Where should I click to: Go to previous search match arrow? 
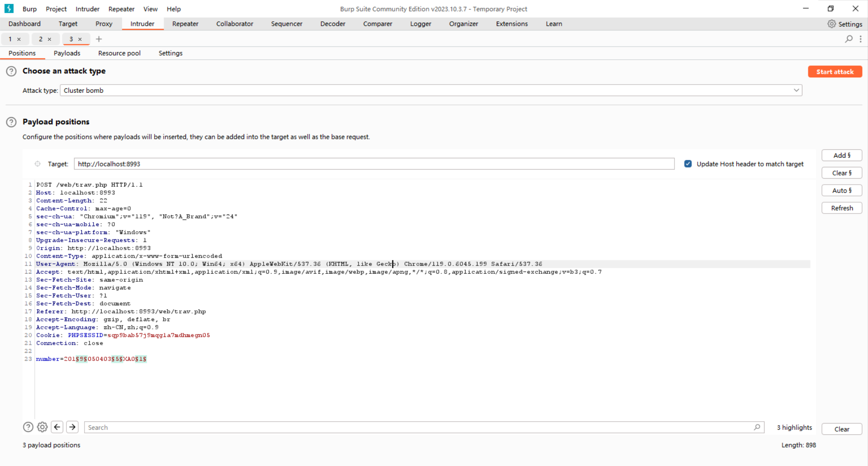pyautogui.click(x=57, y=427)
